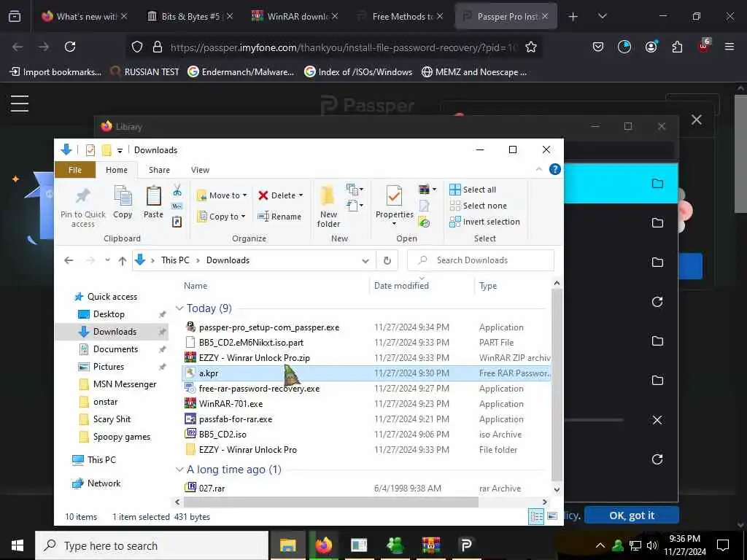List all Firefox tabs dropdown
747x560 pixels.
pos(602,16)
